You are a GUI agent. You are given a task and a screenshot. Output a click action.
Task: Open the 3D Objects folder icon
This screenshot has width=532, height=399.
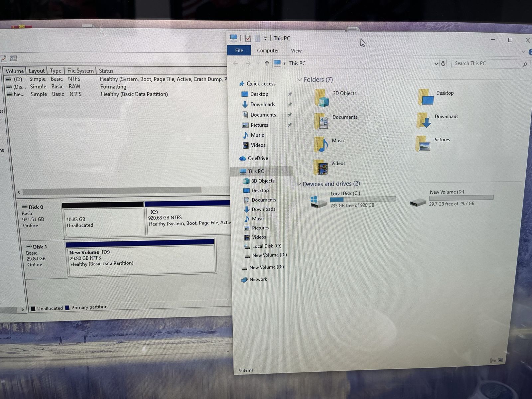pyautogui.click(x=322, y=98)
